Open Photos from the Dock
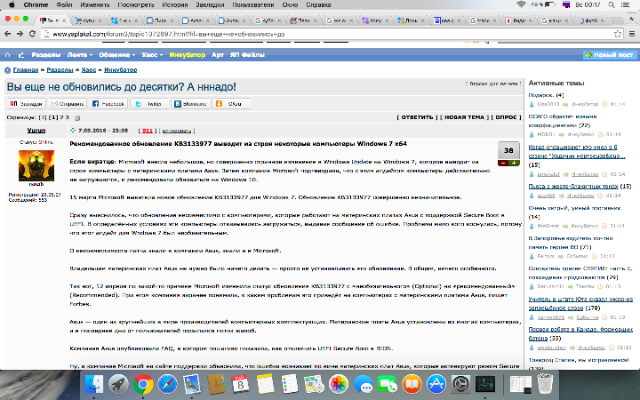 (x=338, y=384)
